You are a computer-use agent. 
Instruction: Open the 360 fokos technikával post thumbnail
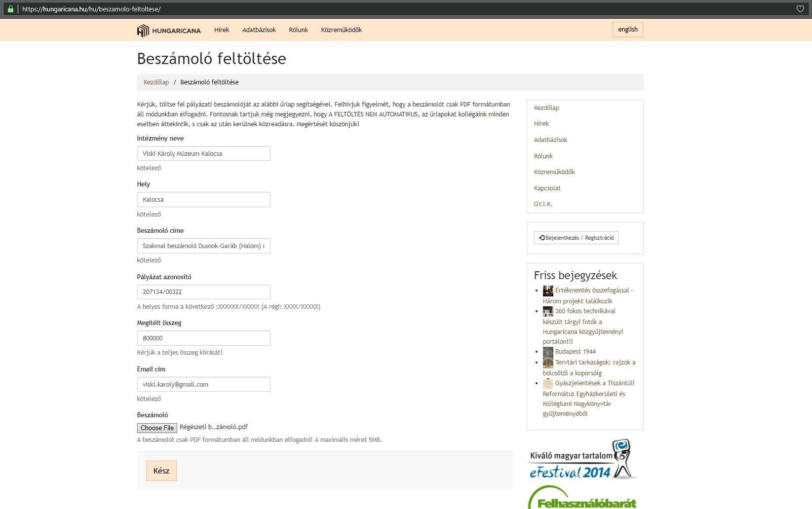[x=548, y=312]
